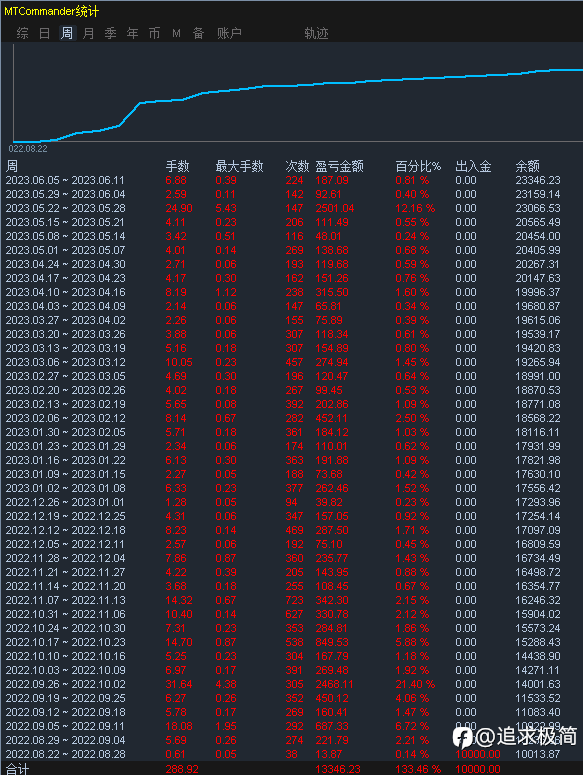Sort by the 盈亏金额 column header
Screen dimensions: 583x775
(339, 166)
